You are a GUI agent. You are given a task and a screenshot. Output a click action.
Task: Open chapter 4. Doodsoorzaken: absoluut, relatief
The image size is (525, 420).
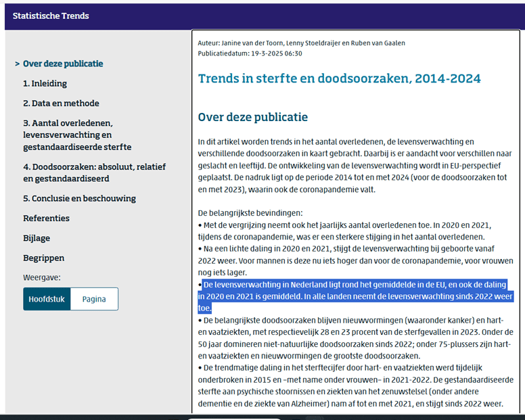click(94, 172)
